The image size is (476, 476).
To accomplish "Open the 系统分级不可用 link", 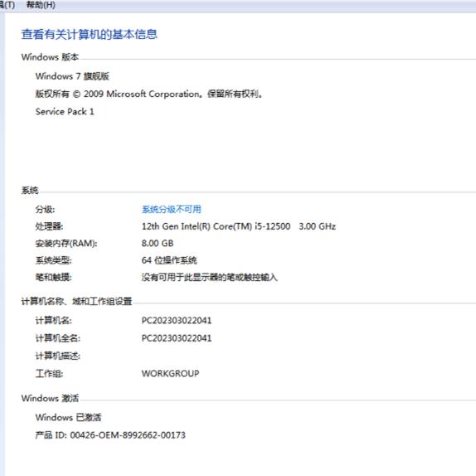I will 171,209.
